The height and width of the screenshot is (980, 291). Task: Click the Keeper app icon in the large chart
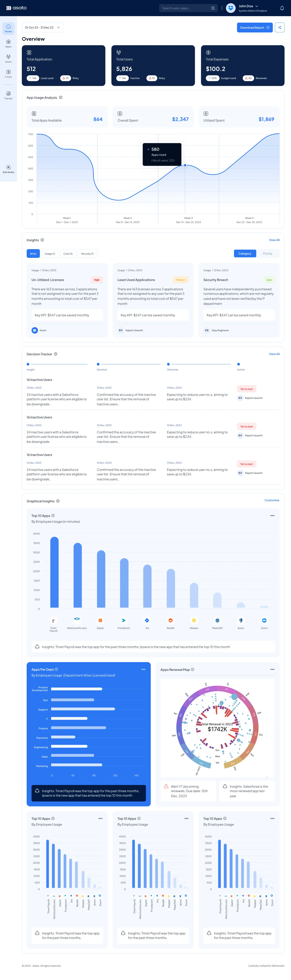point(194,620)
